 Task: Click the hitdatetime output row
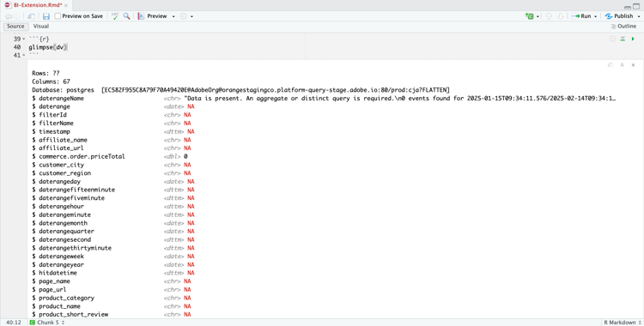[113, 273]
